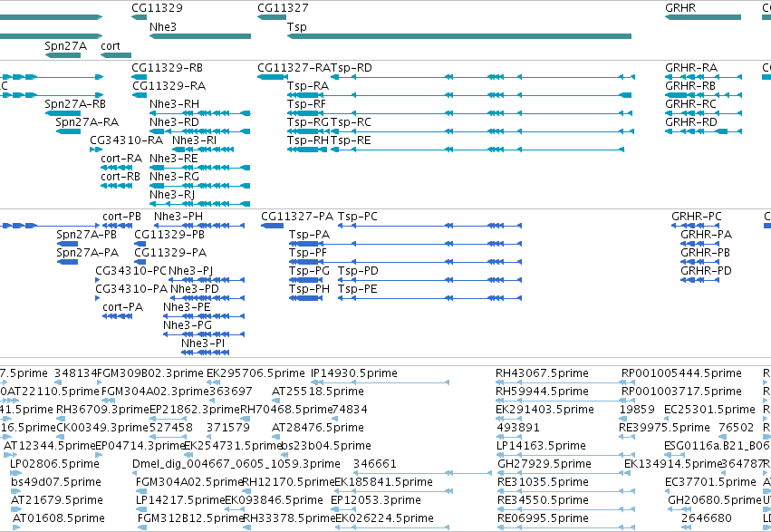Select the long Tsp gene bar
Viewport: 771px width, 532px height.
[459, 36]
